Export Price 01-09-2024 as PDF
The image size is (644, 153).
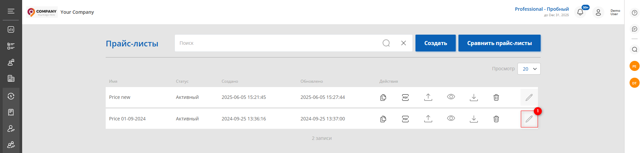(x=405, y=119)
